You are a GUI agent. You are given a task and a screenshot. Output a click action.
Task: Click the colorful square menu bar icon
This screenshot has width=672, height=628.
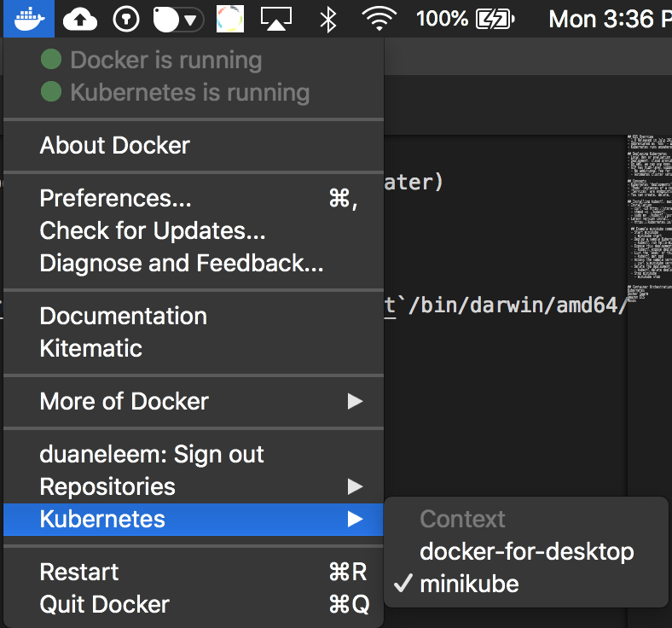click(x=229, y=19)
